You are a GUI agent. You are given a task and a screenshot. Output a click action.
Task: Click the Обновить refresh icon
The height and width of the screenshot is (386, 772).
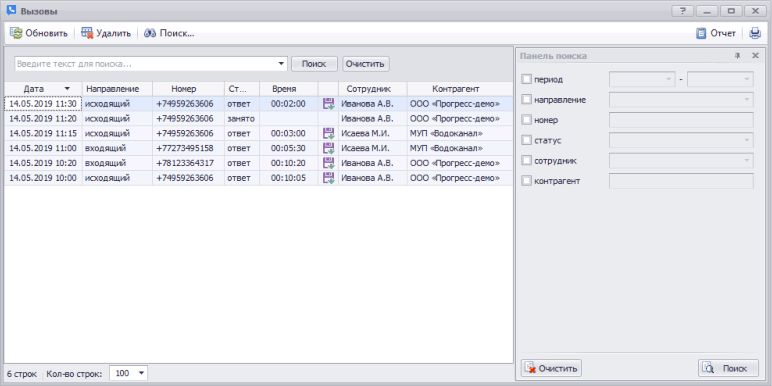coord(16,33)
